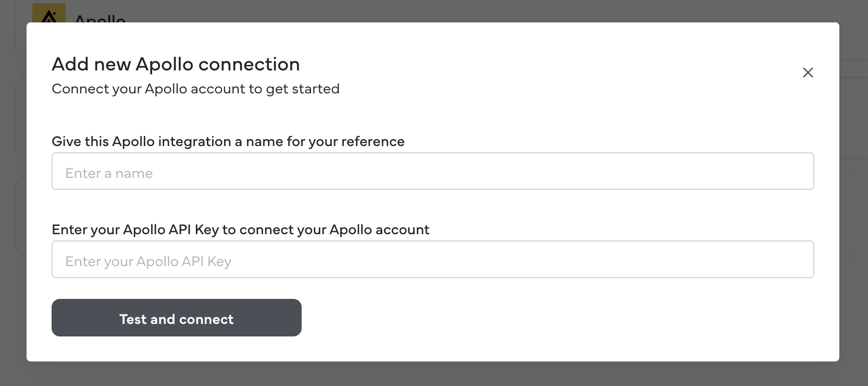Viewport: 868px width, 386px height.
Task: Click the Apollo API Key field label
Action: click(x=240, y=230)
